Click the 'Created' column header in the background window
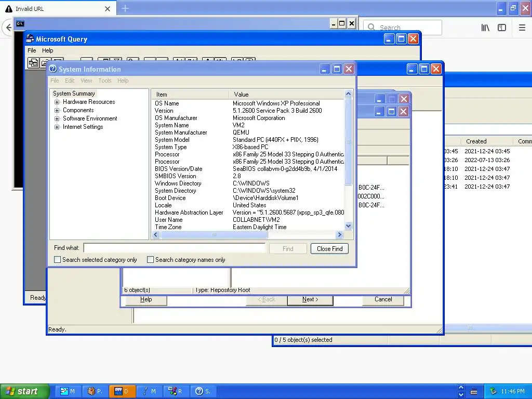This screenshot has height=399, width=532. point(487,141)
